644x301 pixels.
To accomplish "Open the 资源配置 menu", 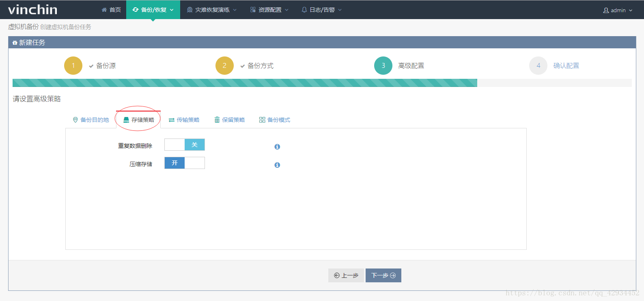I will click(x=269, y=10).
